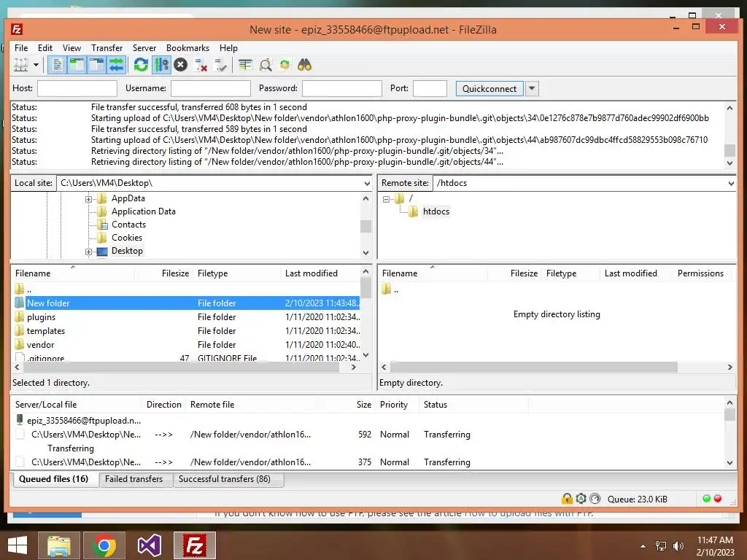Select Contacts in the local tree
The height and width of the screenshot is (560, 747).
(x=128, y=225)
